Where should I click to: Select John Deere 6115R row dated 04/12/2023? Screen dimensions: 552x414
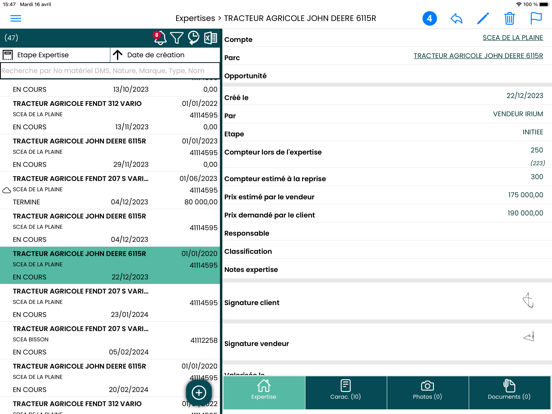[110, 228]
